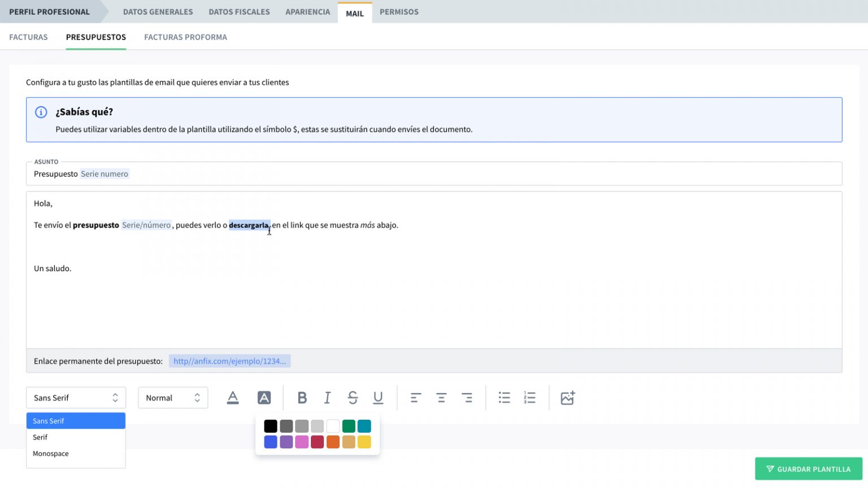
Task: Apply strikethrough formatting
Action: (x=353, y=398)
